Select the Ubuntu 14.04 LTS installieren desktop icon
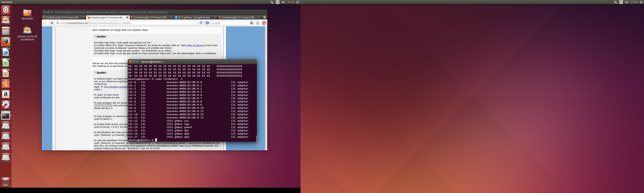Screen dimensions: 644x193 [x=27, y=34]
